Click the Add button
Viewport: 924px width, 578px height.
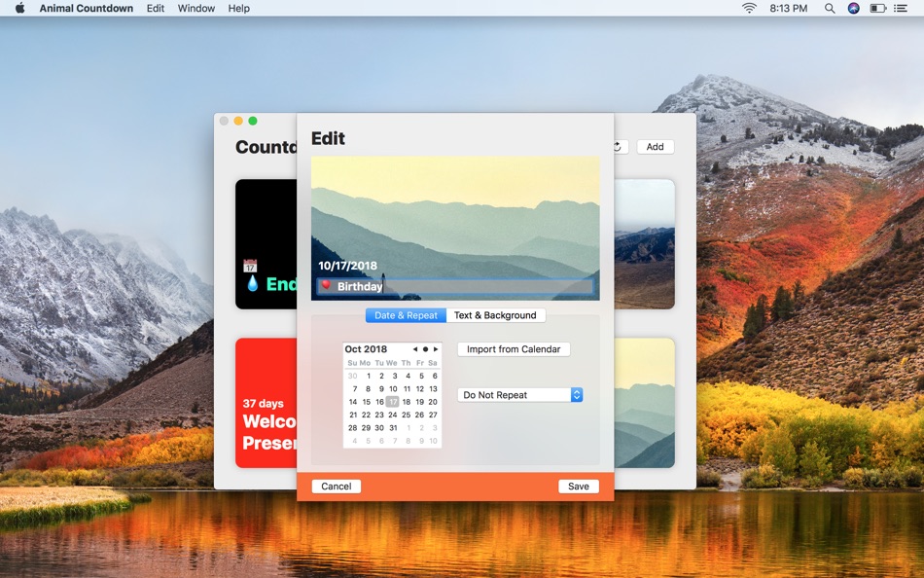point(655,147)
